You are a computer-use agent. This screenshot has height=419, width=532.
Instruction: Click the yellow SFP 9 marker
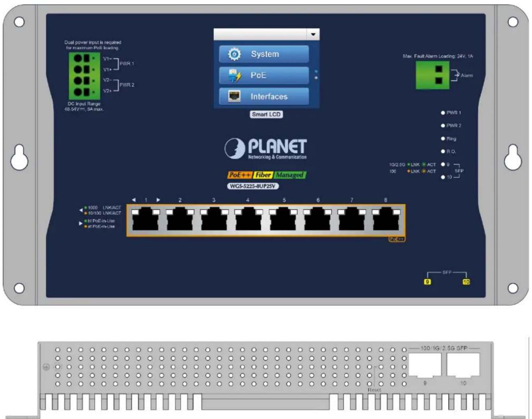click(427, 282)
